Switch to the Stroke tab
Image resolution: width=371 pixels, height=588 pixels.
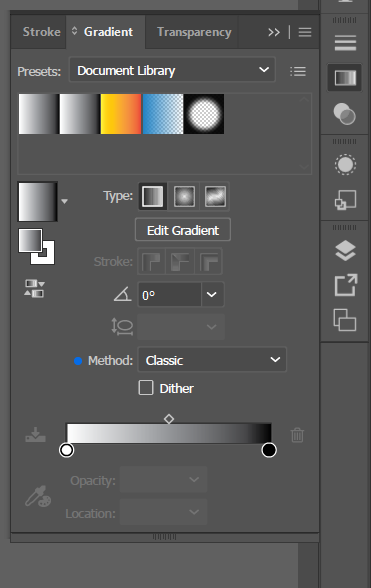41,32
